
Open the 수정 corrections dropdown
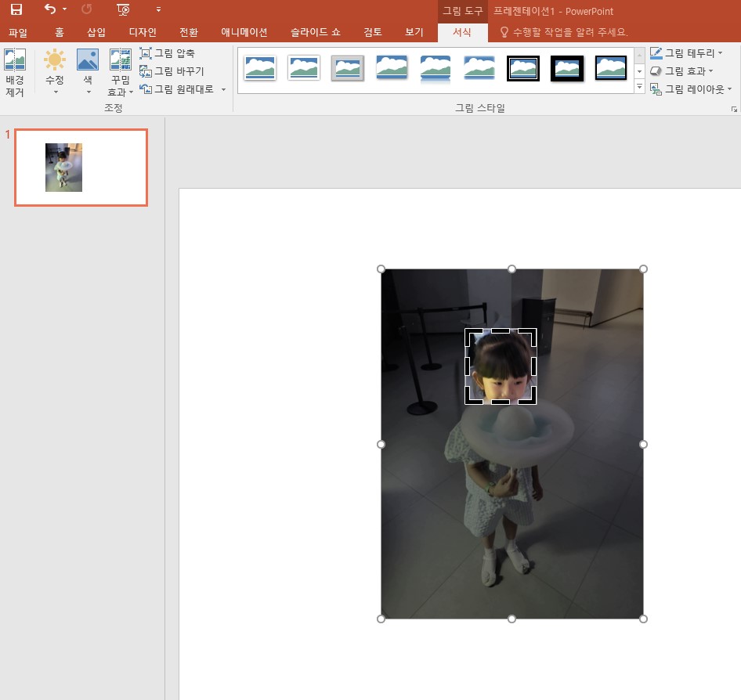point(55,72)
